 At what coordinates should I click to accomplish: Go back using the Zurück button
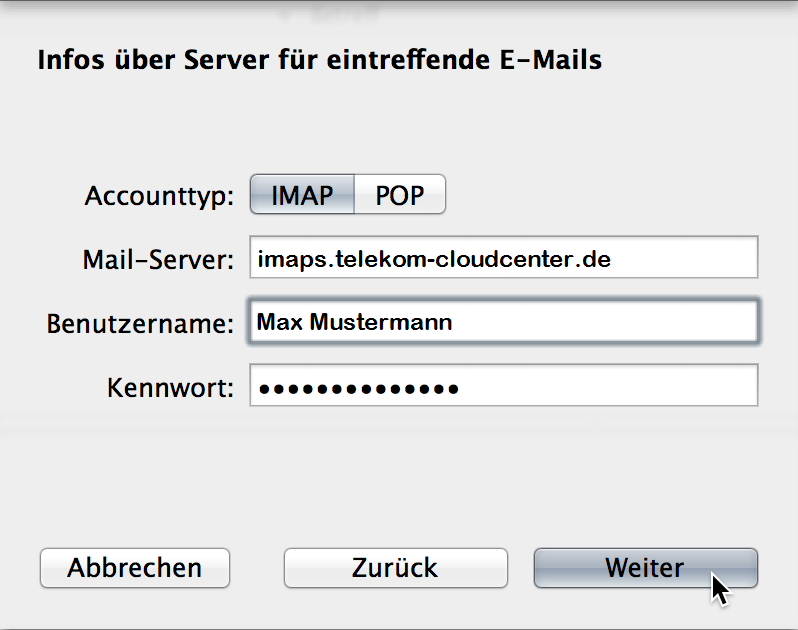tap(395, 568)
